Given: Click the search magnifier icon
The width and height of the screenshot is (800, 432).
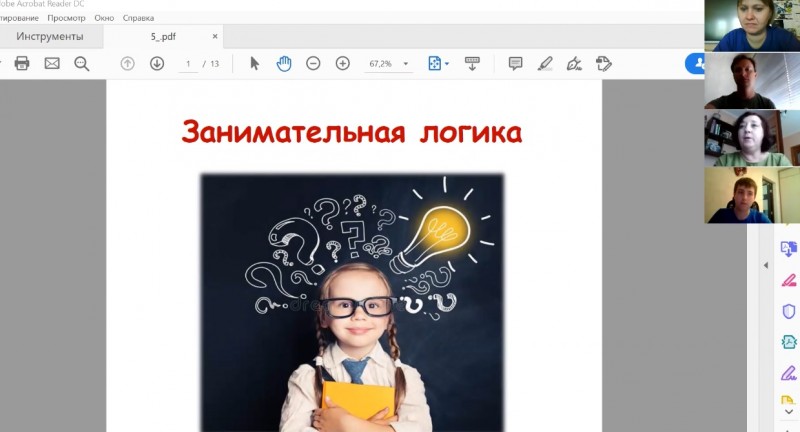Looking at the screenshot, I should [82, 63].
